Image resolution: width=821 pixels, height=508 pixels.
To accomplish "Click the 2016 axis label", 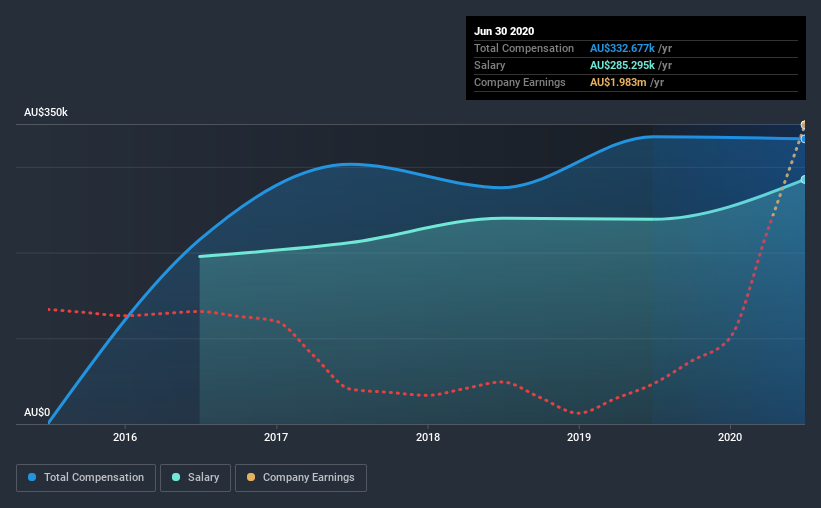I will coord(125,437).
